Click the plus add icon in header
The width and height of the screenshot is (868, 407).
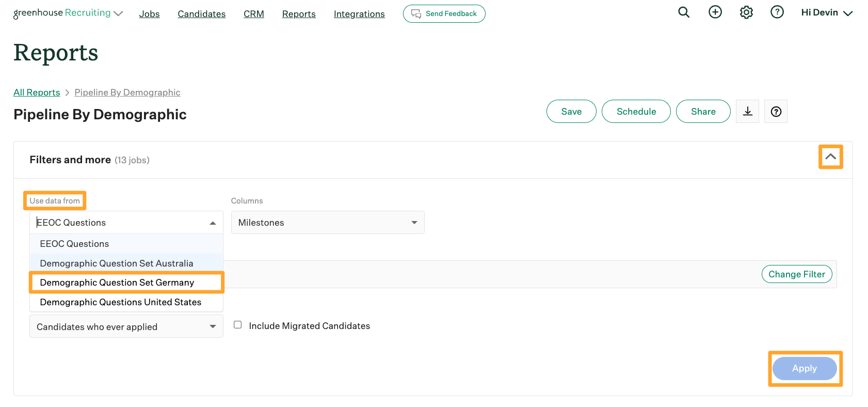pyautogui.click(x=715, y=12)
